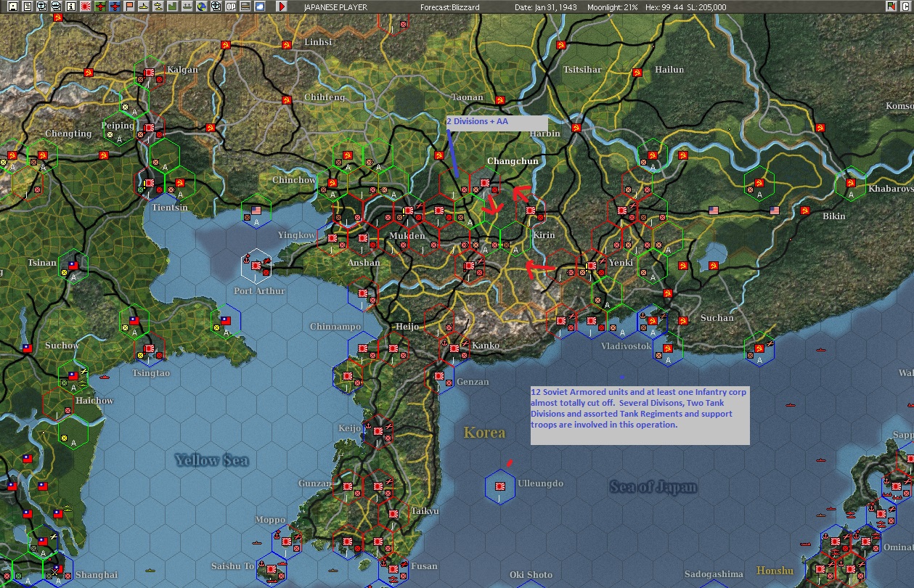Click the save game disk icon

12,7
